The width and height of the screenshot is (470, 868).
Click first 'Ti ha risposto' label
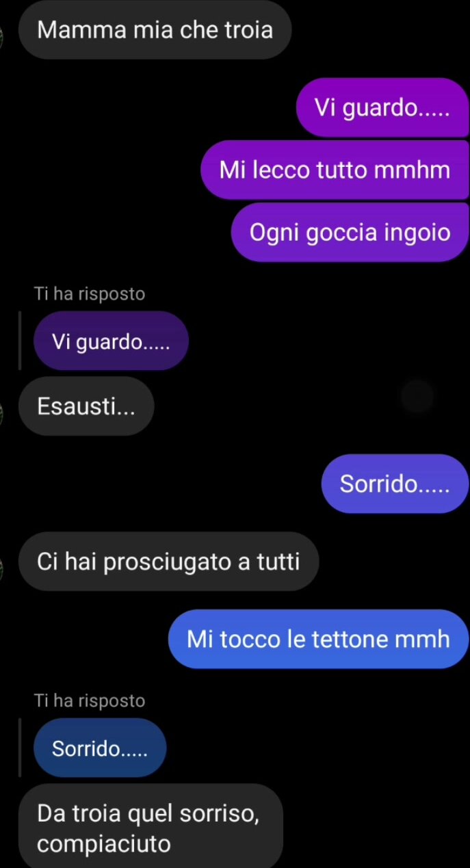point(90,294)
